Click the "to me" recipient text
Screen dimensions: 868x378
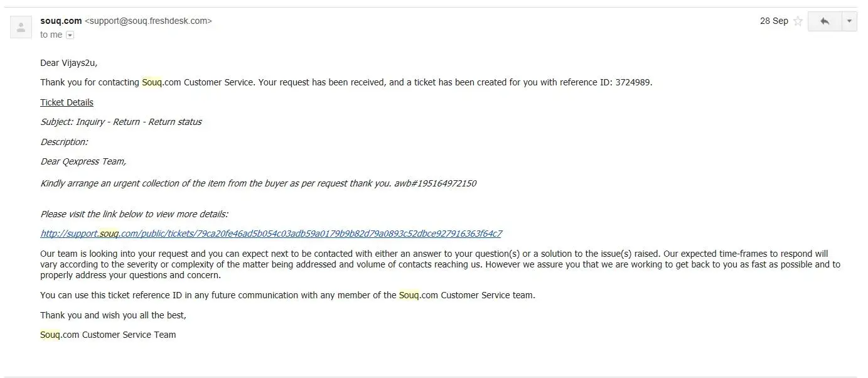pos(51,35)
